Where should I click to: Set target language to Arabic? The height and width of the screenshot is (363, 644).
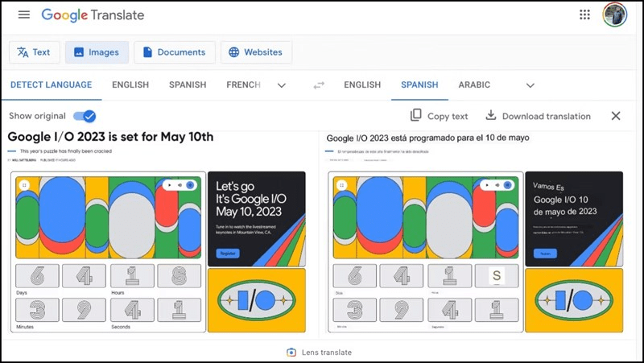click(x=474, y=85)
